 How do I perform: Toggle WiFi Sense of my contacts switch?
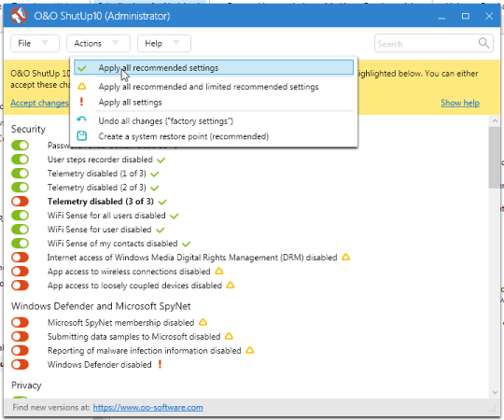20,244
